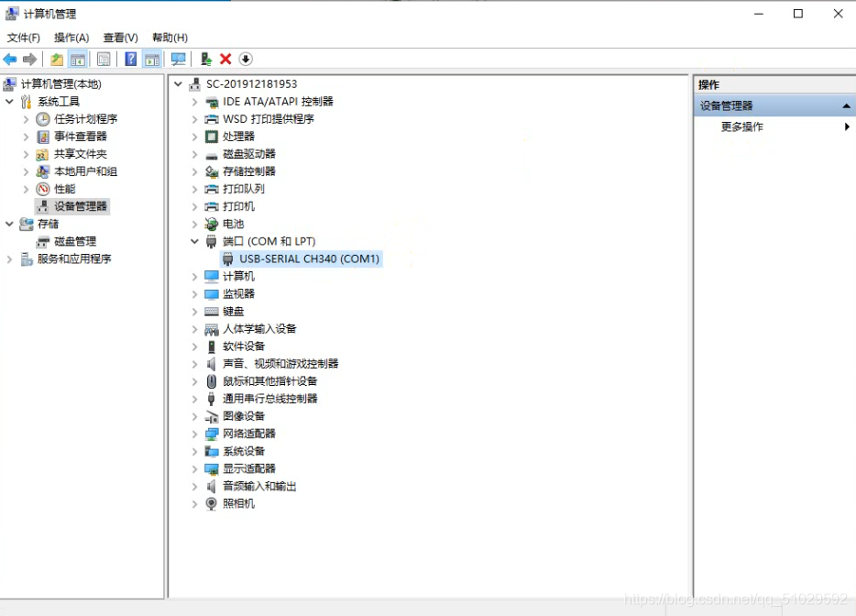Open the 帮助(H) menu
The image size is (856, 616).
170,38
